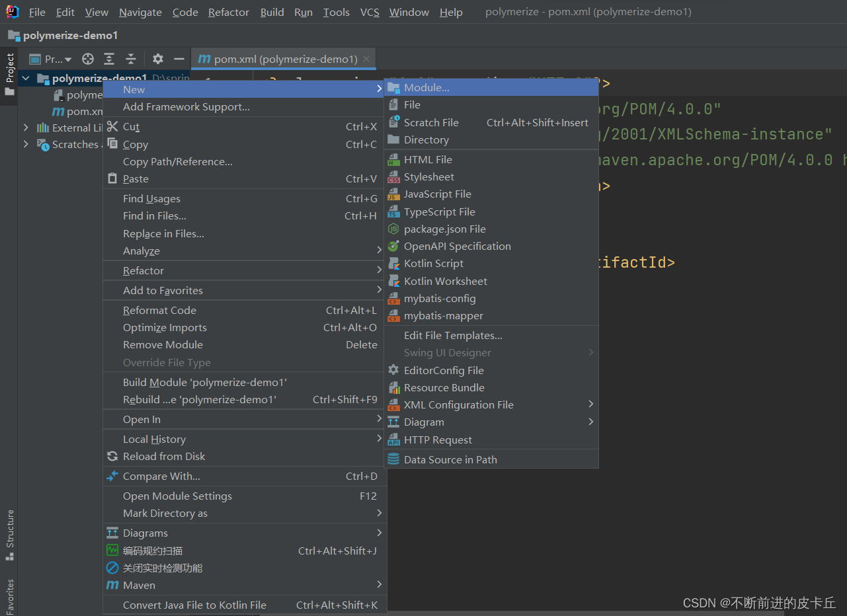
Task: Click the package.json File icon
Action: 393,229
